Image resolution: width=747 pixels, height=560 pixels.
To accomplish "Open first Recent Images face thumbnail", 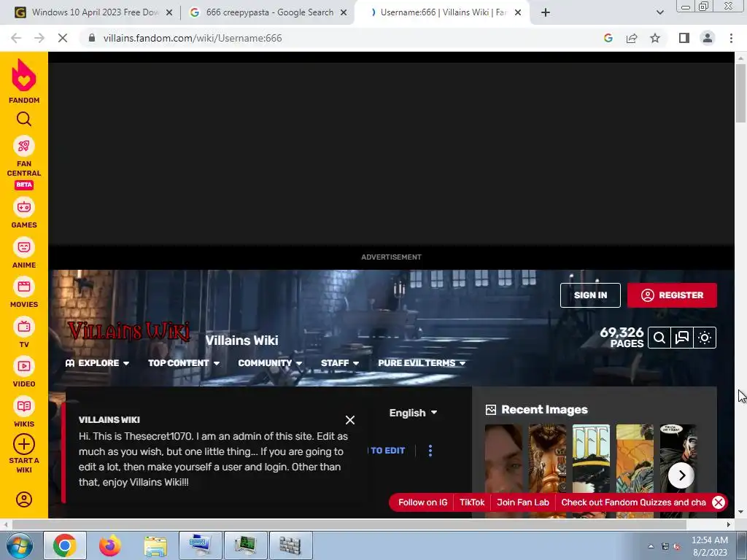I will (503, 458).
